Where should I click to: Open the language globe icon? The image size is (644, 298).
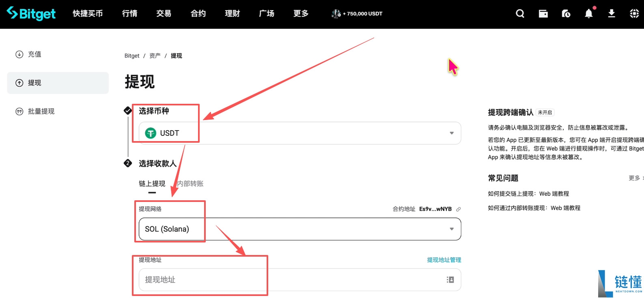(634, 14)
